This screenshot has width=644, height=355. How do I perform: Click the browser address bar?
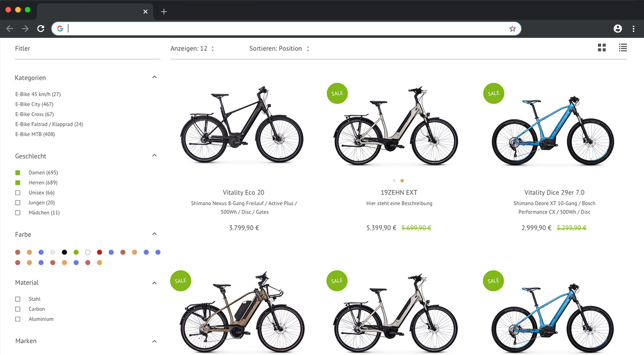tap(286, 29)
